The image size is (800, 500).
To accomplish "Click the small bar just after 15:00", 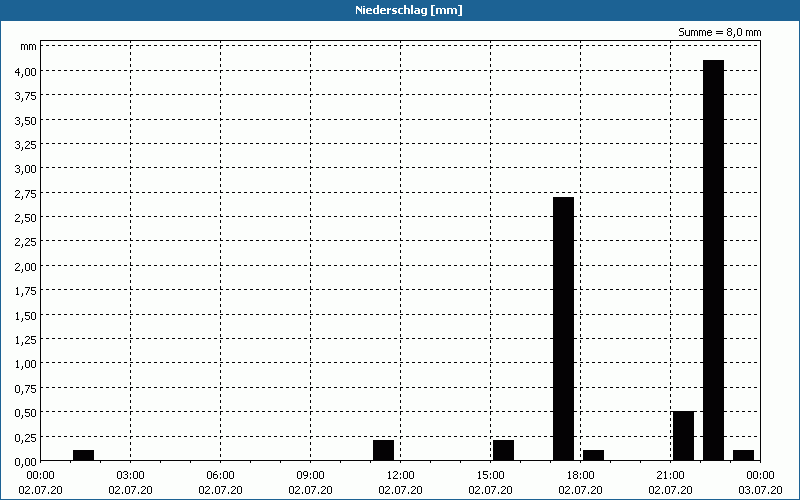I will (503, 451).
